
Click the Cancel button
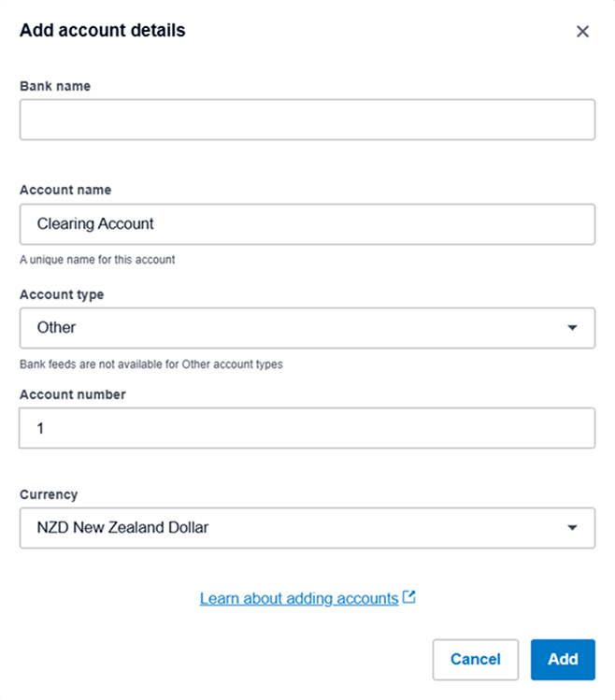point(475,660)
